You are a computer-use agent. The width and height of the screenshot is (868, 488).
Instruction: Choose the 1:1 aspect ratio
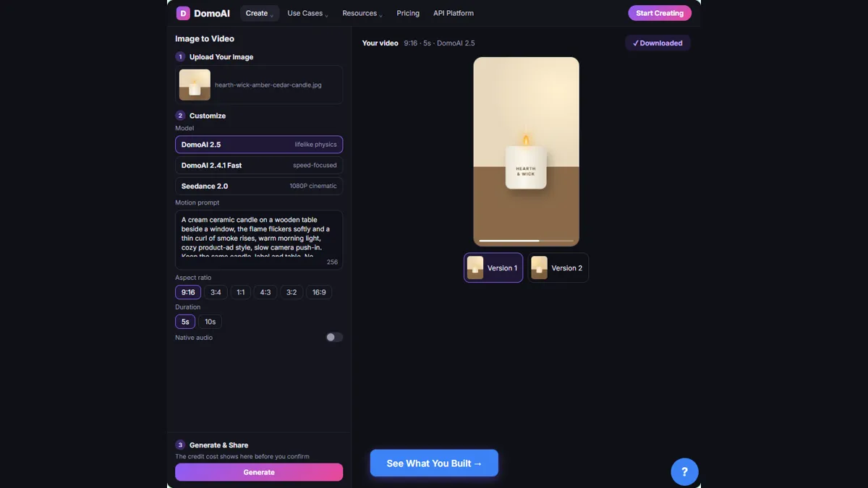(x=241, y=292)
